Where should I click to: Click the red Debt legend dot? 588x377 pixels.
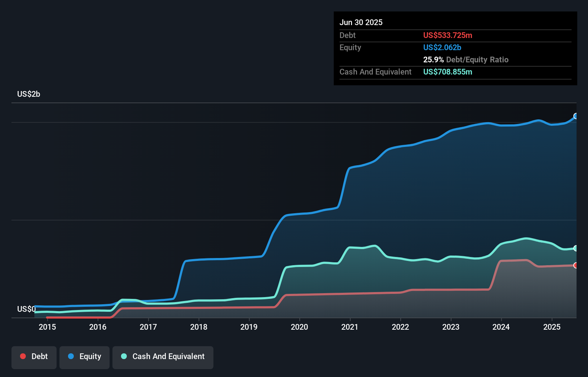pyautogui.click(x=22, y=356)
